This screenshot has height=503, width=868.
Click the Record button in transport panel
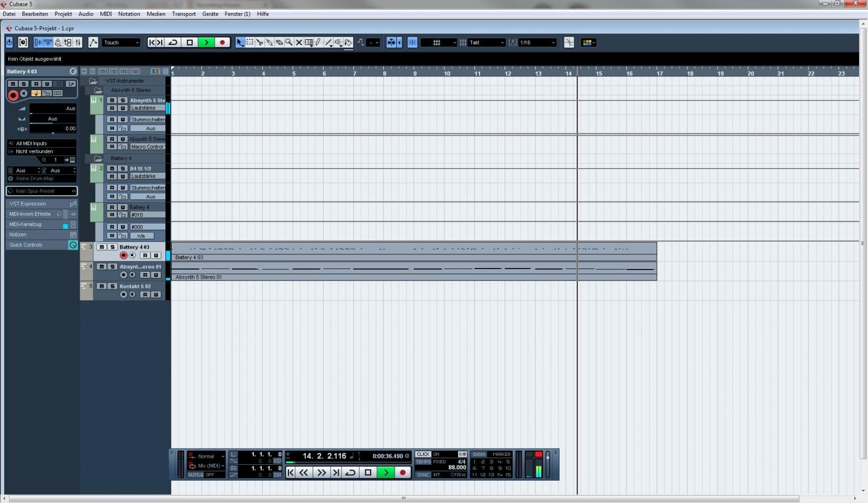pos(403,472)
